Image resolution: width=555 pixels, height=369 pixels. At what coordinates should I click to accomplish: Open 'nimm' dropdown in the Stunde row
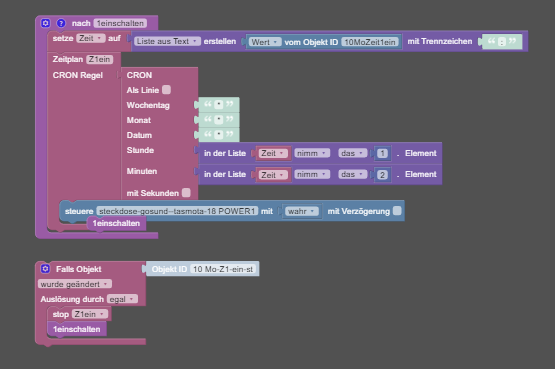[x=312, y=153]
